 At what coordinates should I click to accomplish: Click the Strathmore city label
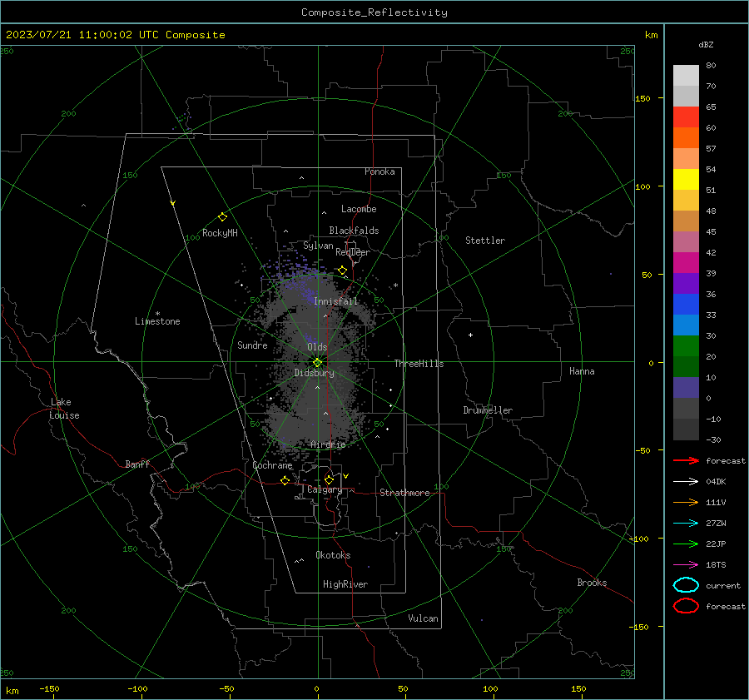coord(404,493)
